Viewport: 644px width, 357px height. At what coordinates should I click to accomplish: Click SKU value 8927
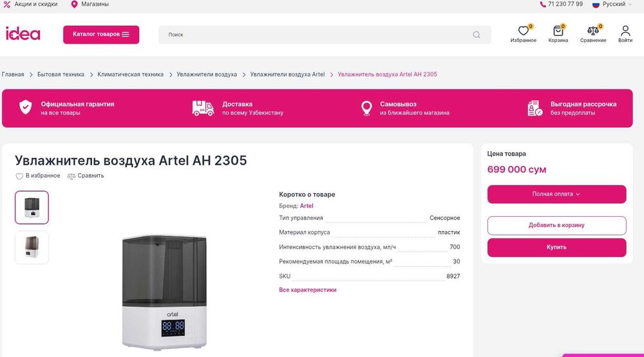(x=453, y=276)
